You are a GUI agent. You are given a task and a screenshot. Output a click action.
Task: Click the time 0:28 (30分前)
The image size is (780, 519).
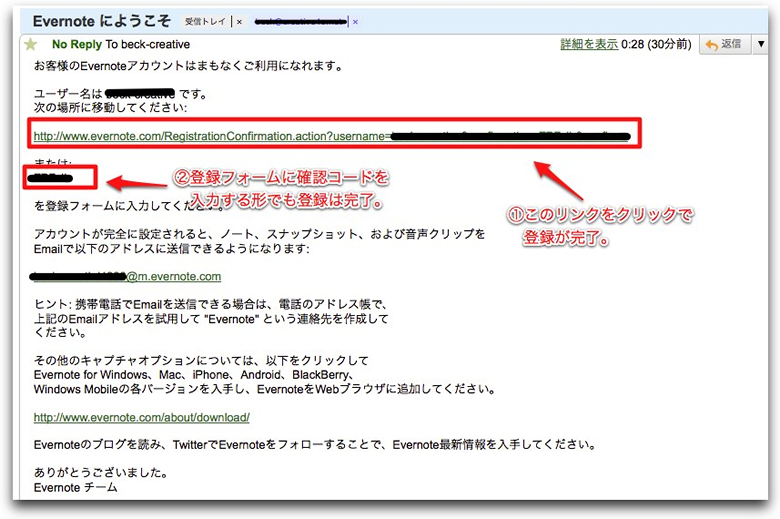pyautogui.click(x=656, y=44)
